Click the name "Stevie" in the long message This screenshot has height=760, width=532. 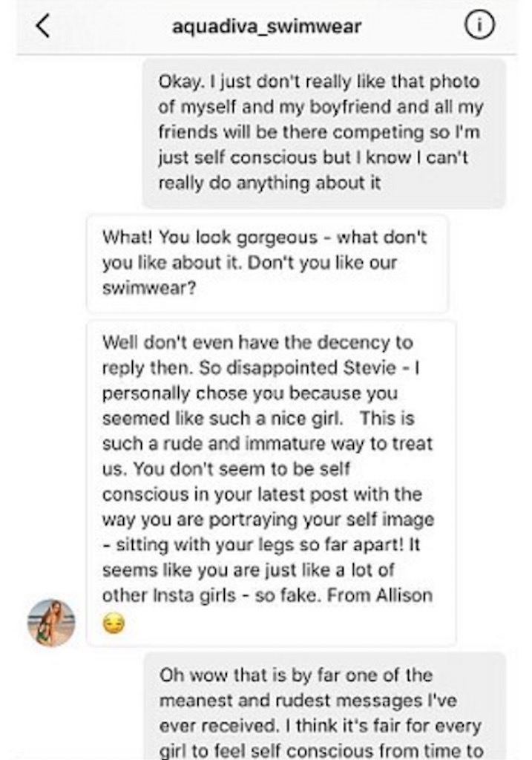370,367
